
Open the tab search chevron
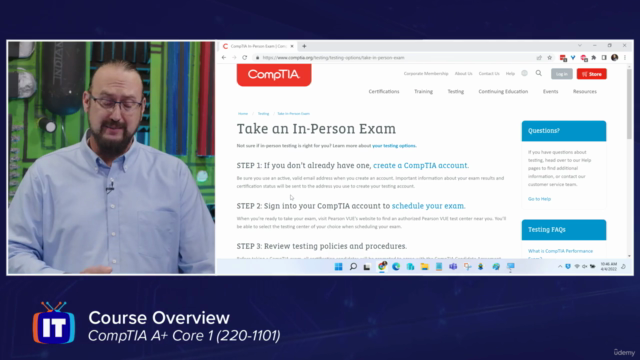coord(580,46)
